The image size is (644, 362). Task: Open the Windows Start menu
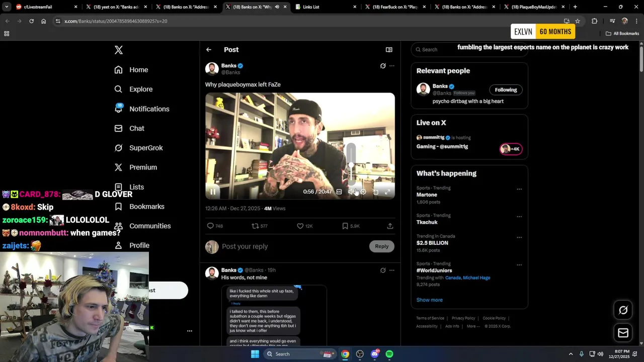pyautogui.click(x=255, y=354)
